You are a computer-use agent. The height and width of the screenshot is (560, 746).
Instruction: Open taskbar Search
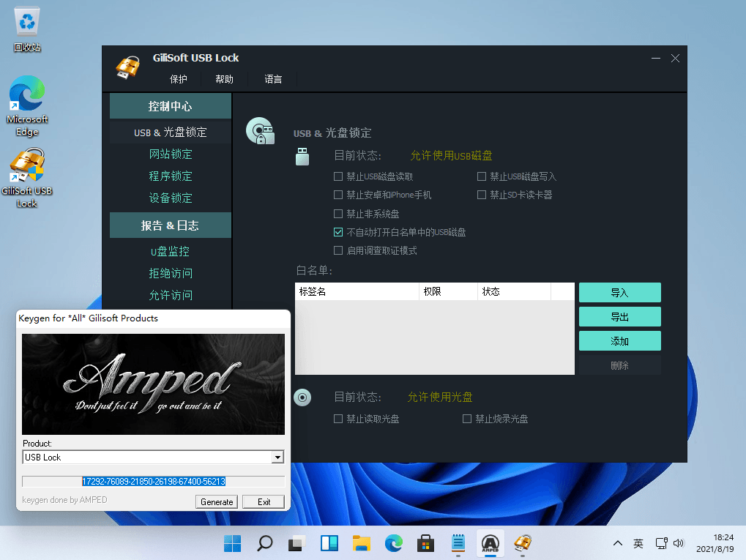tap(264, 543)
